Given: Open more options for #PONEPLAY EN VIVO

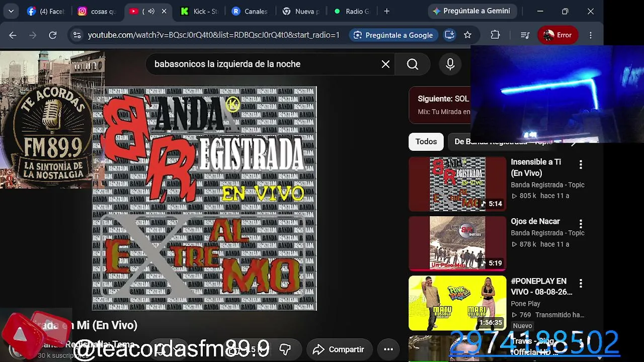Looking at the screenshot, I should point(581,284).
